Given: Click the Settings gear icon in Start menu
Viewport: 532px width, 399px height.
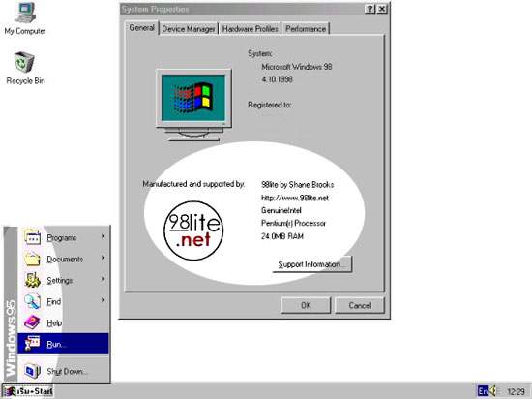Looking at the screenshot, I should tap(33, 280).
